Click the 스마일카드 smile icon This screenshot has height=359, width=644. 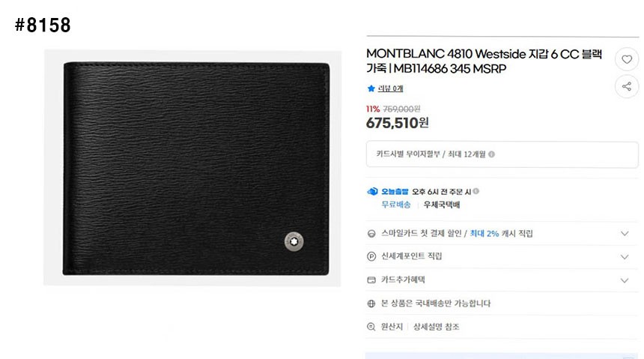pyautogui.click(x=371, y=234)
